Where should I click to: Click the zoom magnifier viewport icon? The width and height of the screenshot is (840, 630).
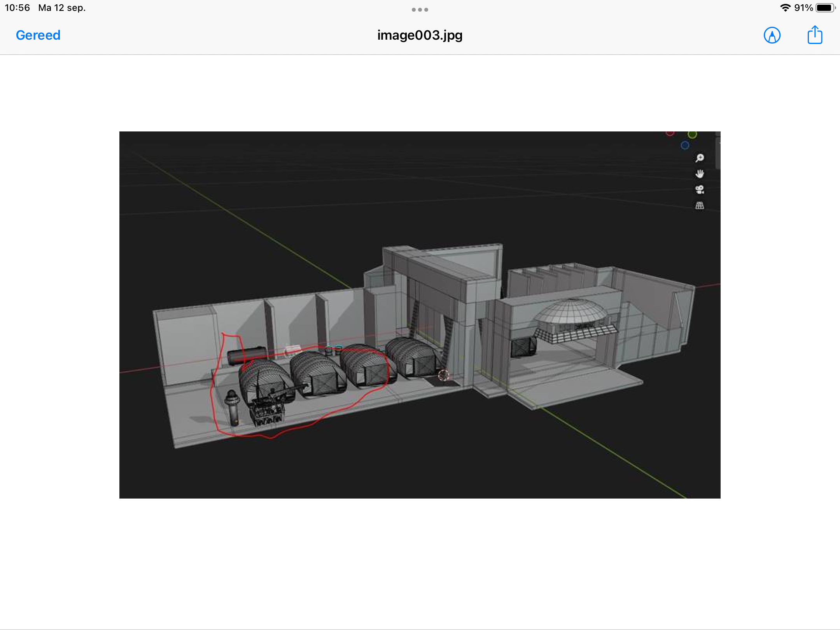tap(699, 158)
